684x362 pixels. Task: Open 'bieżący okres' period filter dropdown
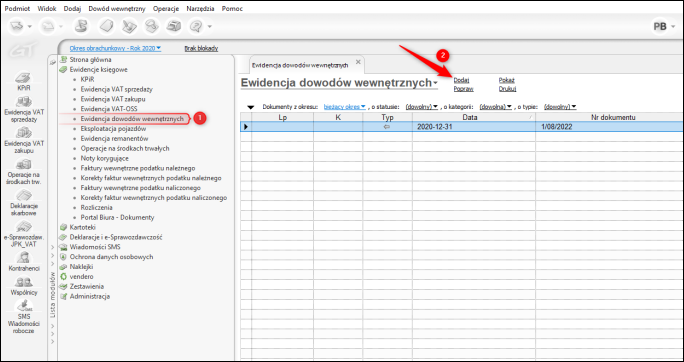[x=345, y=106]
